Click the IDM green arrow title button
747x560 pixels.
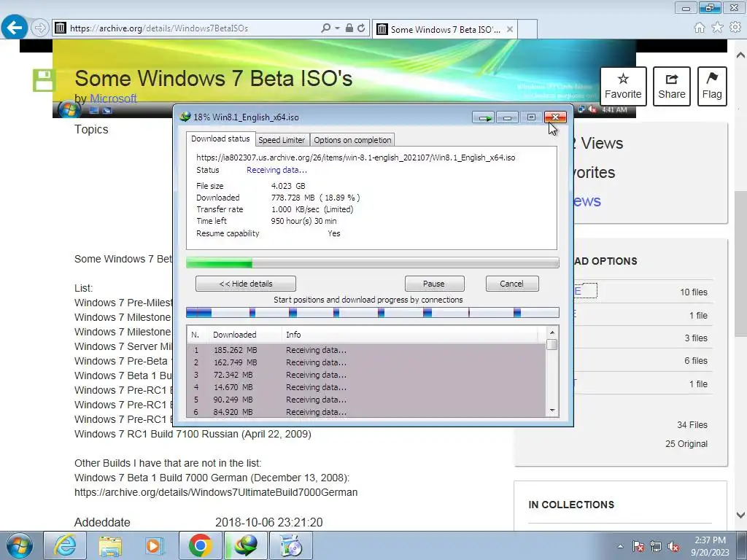click(x=484, y=117)
